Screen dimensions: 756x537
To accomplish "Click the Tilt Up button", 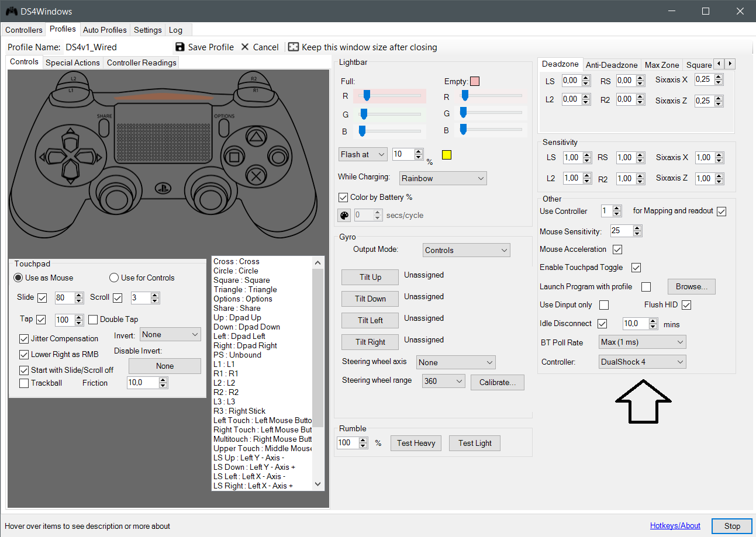I will 370,277.
